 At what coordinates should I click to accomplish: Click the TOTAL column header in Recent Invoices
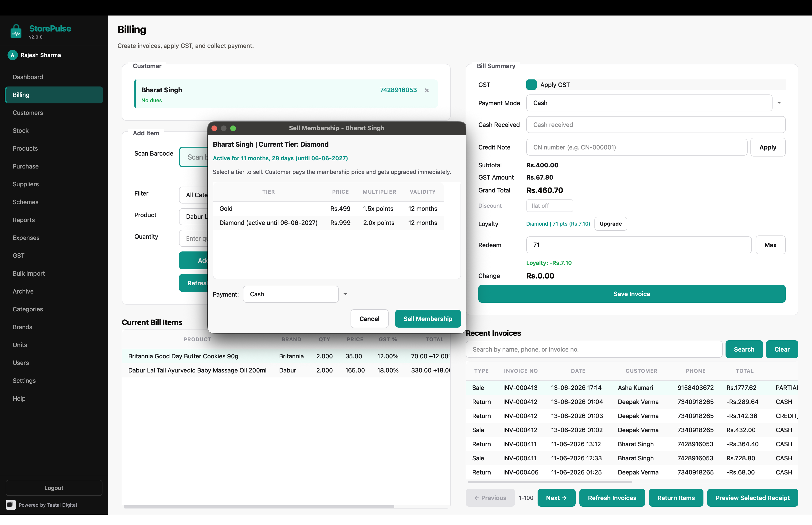[x=745, y=371]
